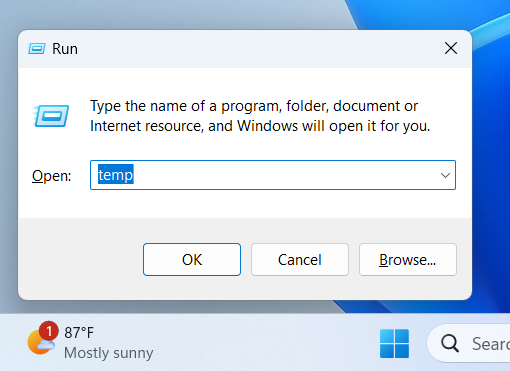Screen dimensions: 510x371
Task: Click the Run icon in title bar
Action: click(x=36, y=49)
